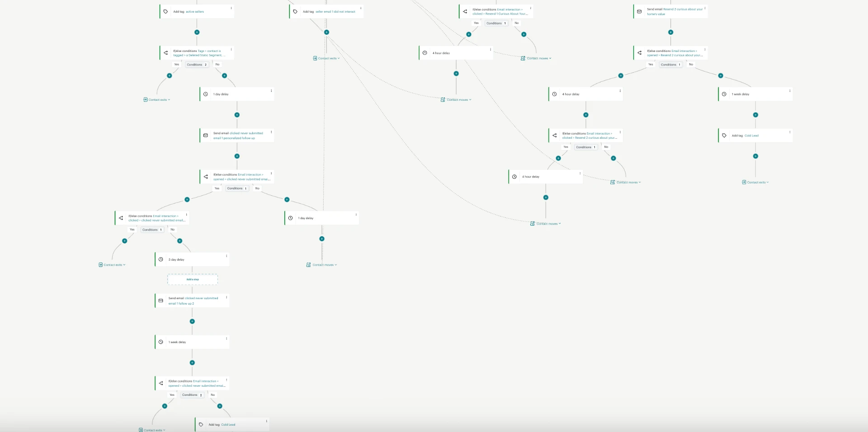Expand 'Contact exits' below the right-side Cold Lead tag
868x432 pixels.
click(755, 182)
